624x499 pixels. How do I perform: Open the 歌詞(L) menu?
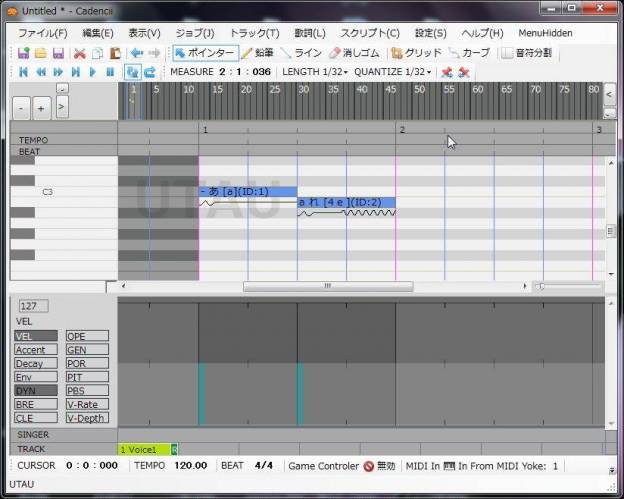tap(310, 33)
